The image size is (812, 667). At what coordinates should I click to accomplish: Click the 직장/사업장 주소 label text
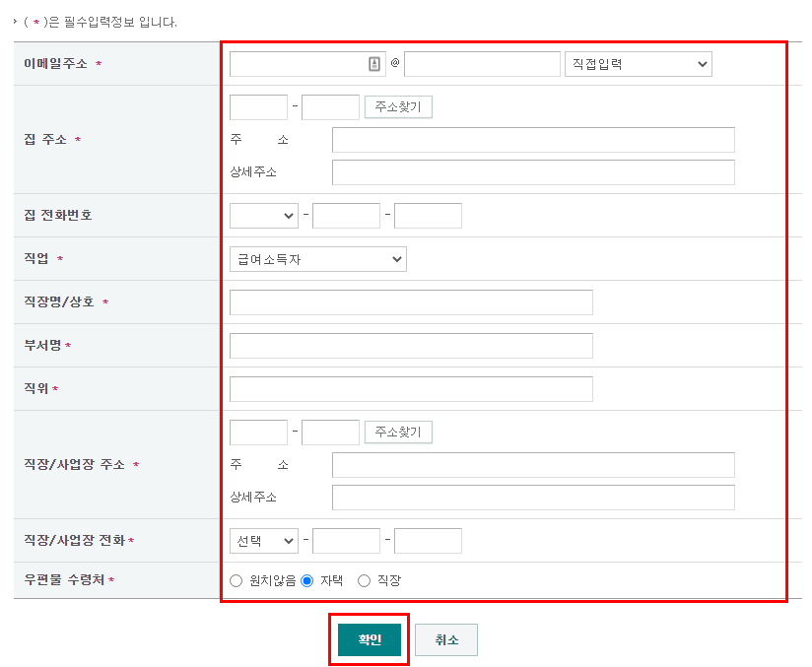click(x=74, y=464)
